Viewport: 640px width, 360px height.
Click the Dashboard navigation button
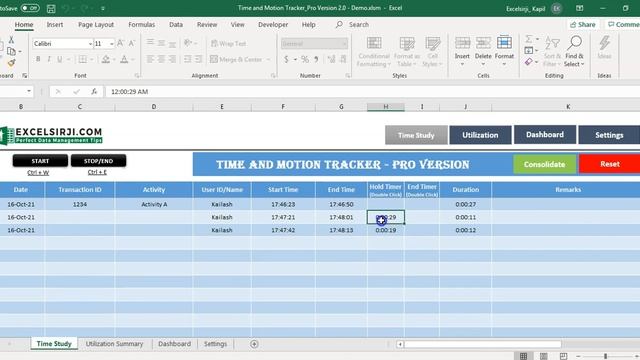pyautogui.click(x=545, y=135)
